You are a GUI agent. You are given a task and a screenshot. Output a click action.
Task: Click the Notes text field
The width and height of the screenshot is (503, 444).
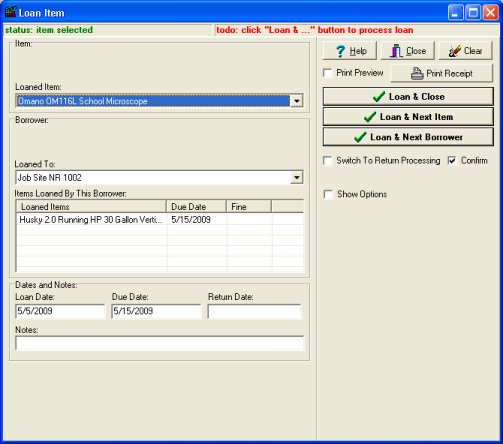click(x=160, y=343)
